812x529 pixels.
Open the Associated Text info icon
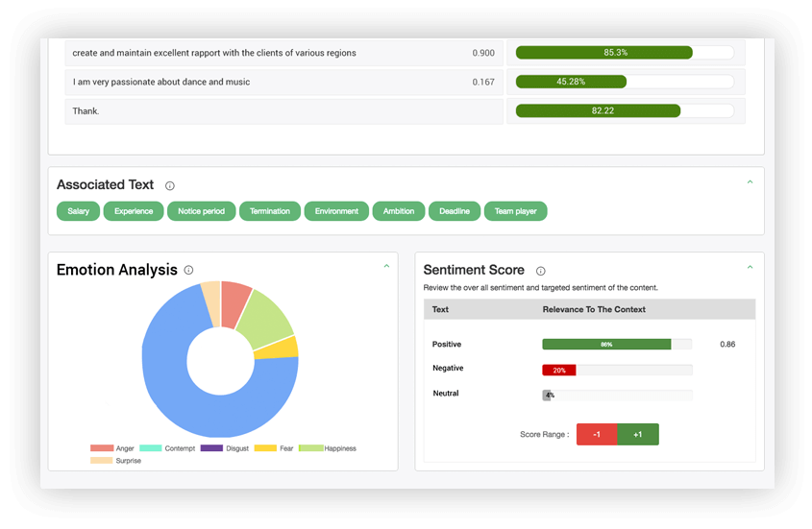pyautogui.click(x=170, y=186)
